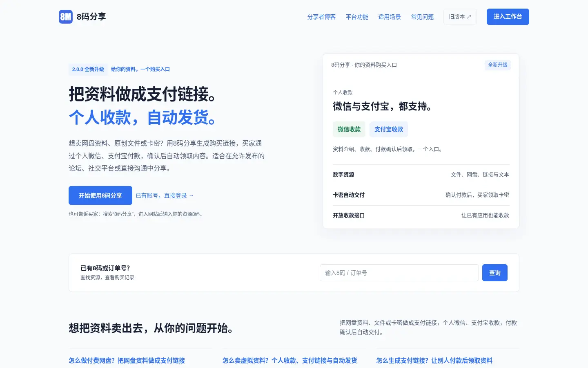
Task: Click the text 查找资源，查看购买记录
Action: pyautogui.click(x=107, y=277)
